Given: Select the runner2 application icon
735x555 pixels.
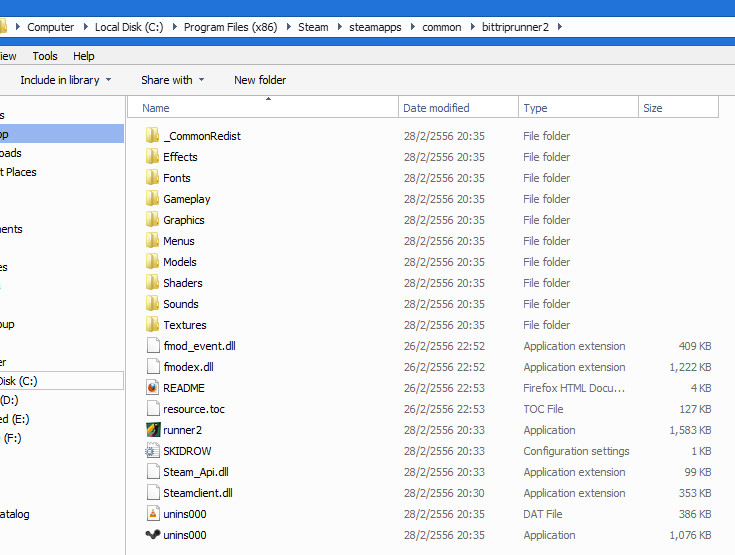Looking at the screenshot, I should (153, 430).
